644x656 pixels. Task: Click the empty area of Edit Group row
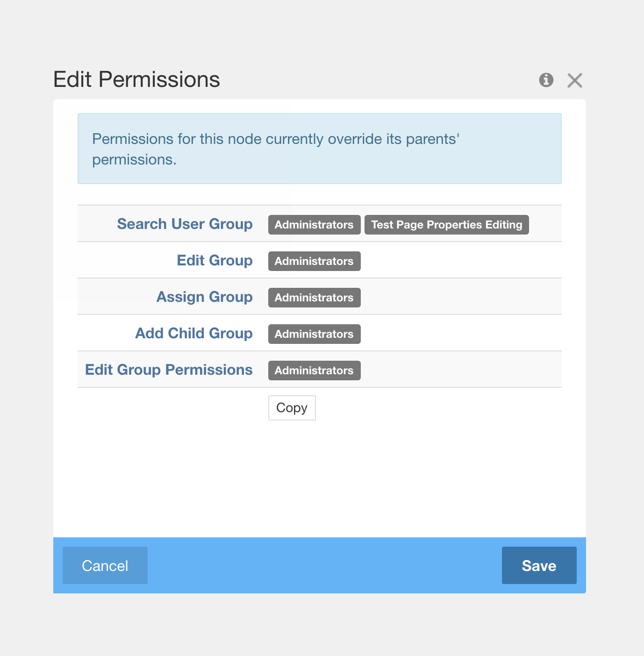pyautogui.click(x=467, y=260)
